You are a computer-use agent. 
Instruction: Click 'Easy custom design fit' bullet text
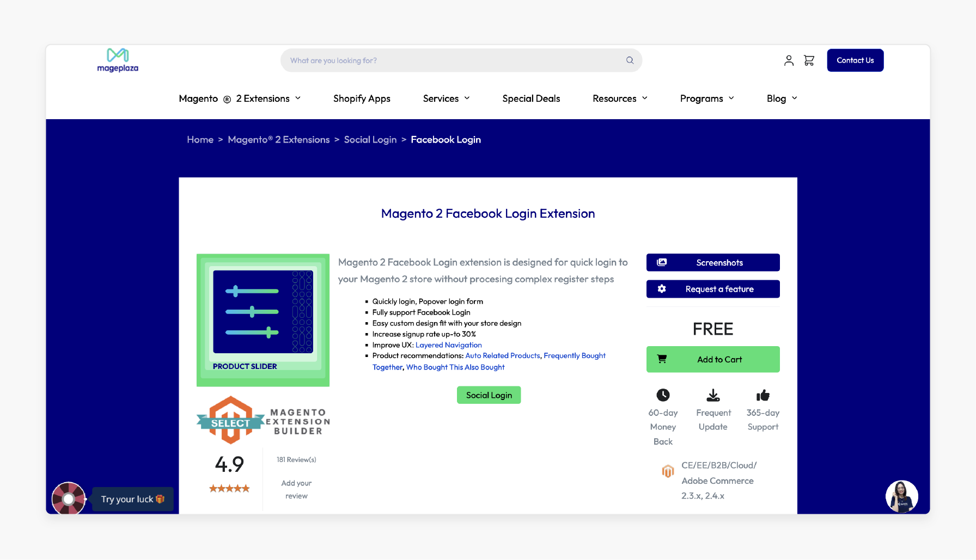(447, 323)
